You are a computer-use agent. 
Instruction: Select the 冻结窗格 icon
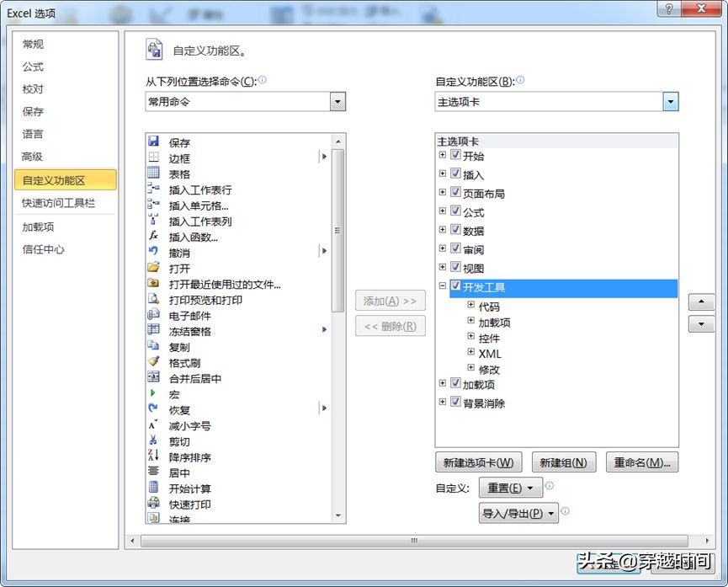tap(153, 330)
